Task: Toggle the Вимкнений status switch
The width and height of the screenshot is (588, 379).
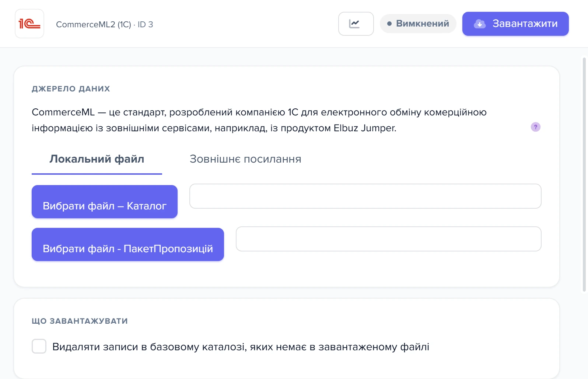Action: coord(418,24)
